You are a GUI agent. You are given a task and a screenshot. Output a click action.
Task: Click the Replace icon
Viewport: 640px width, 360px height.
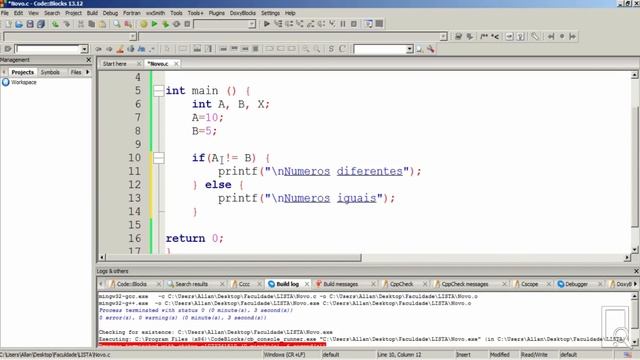tap(128, 24)
